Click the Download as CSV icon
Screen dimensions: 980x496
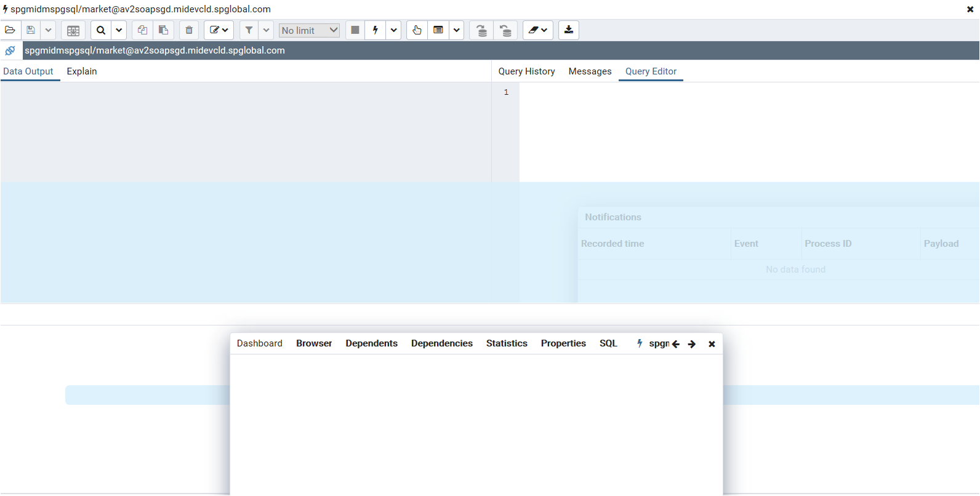[x=569, y=30]
